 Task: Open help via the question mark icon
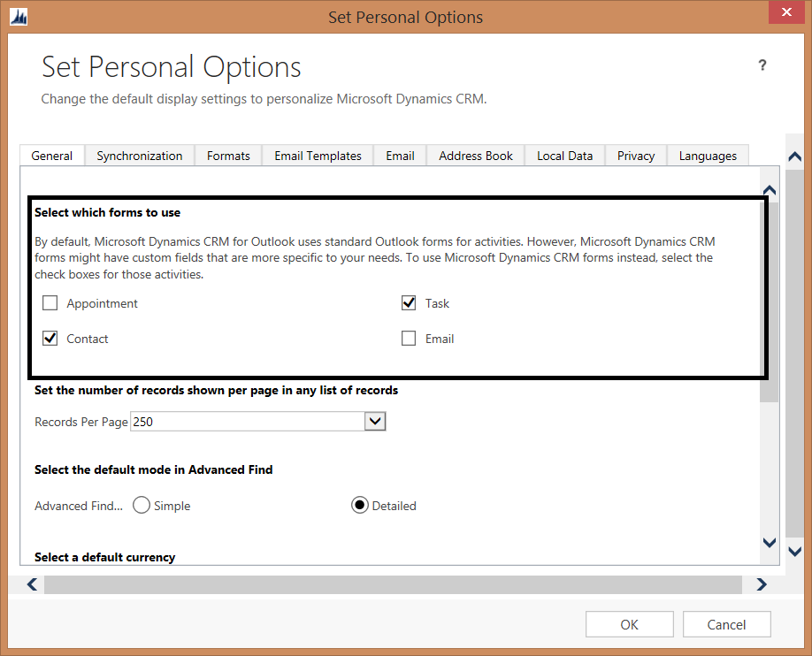click(762, 65)
